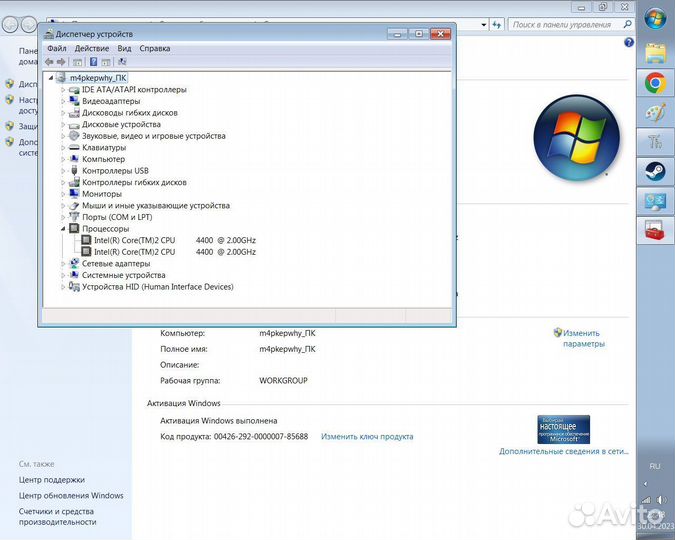Click the WORKGROUP value text
The image size is (675, 540).
tap(283, 381)
